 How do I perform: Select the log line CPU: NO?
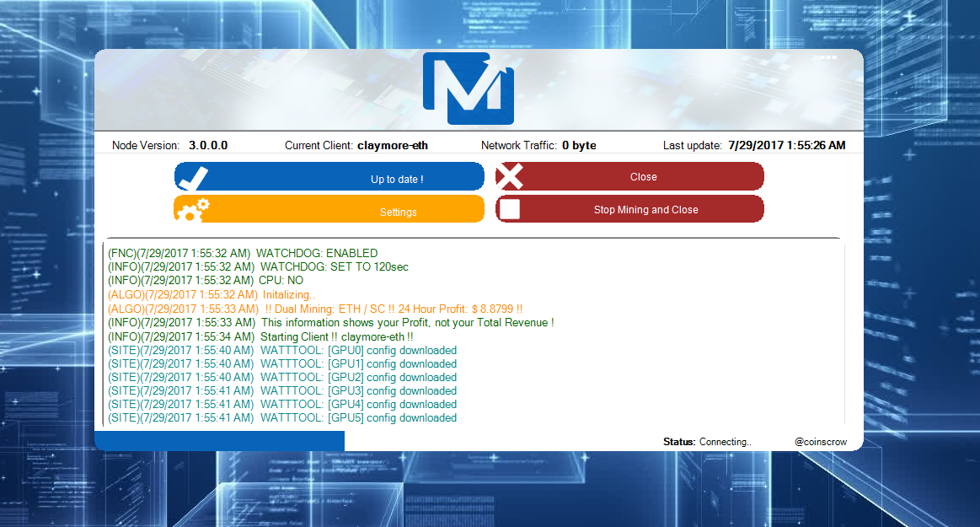(x=206, y=281)
